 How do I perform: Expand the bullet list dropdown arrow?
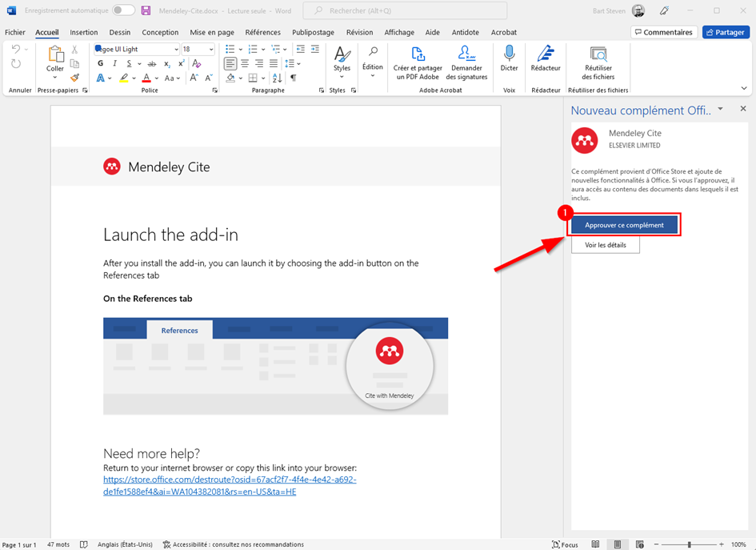(241, 49)
